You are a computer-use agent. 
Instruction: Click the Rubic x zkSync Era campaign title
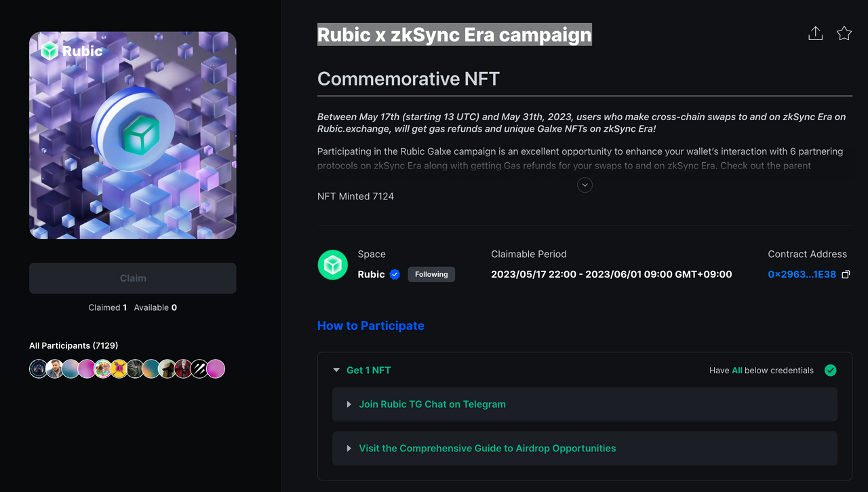tap(454, 35)
